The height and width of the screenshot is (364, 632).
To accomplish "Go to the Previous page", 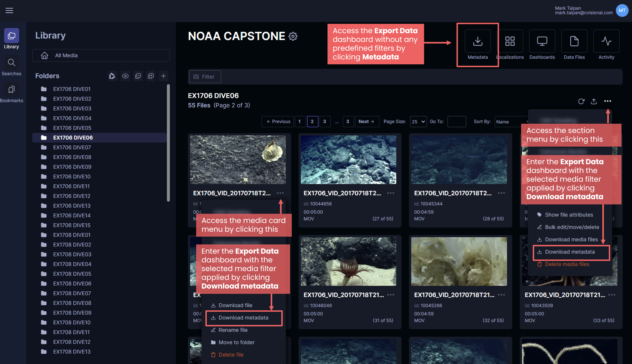I will [277, 121].
